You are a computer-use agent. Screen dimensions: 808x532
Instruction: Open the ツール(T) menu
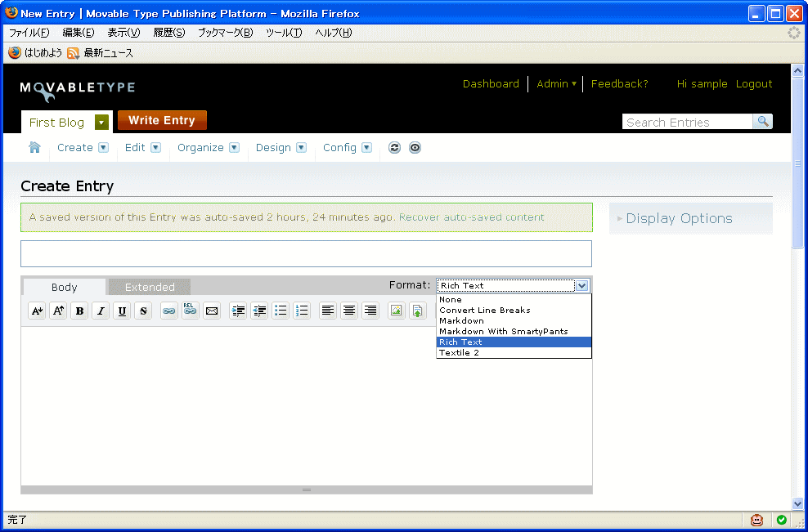coord(284,33)
